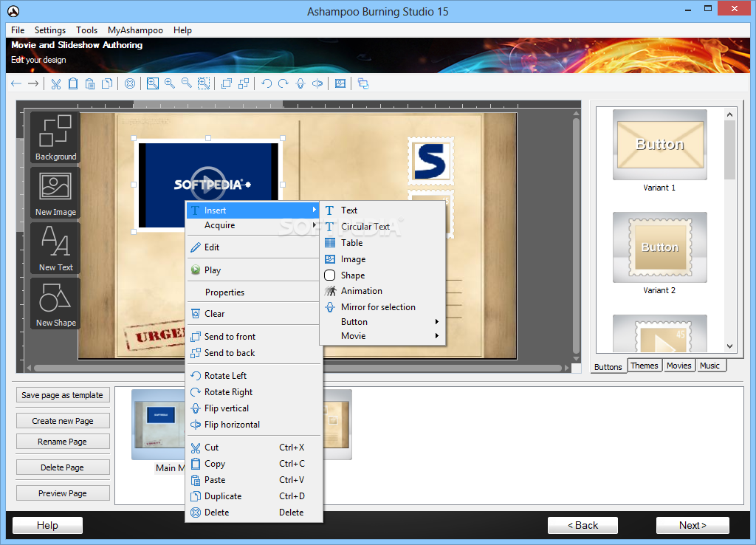The width and height of the screenshot is (756, 545).
Task: Choose Circular Text from the submenu
Action: pos(382,226)
